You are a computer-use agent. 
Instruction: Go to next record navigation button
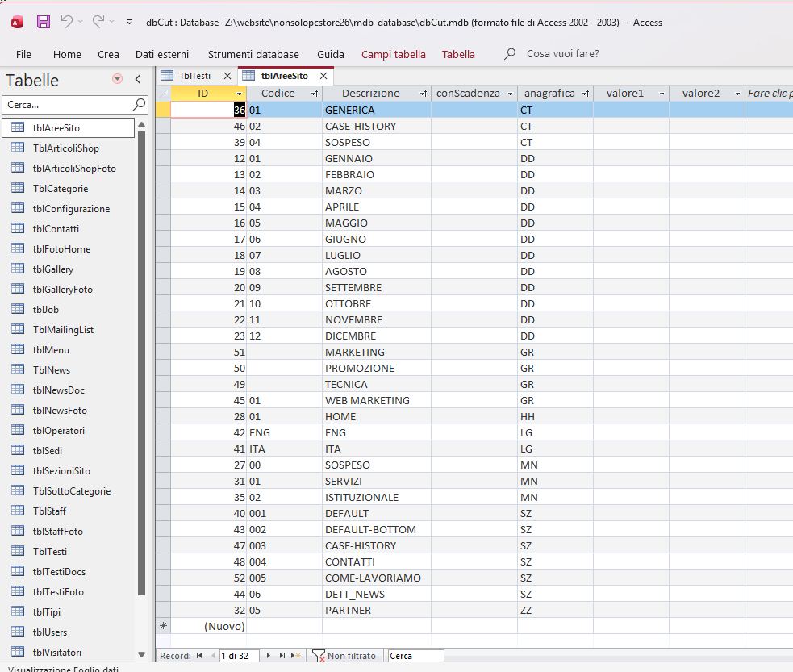269,656
